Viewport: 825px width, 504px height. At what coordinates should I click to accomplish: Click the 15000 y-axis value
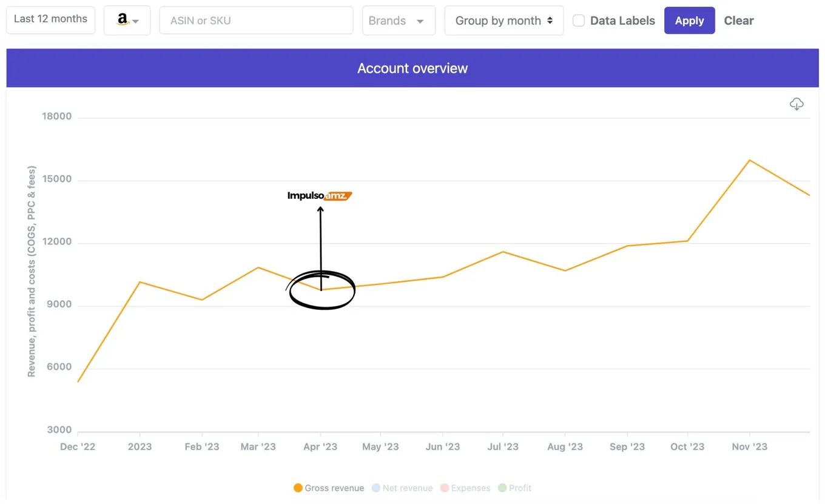(x=56, y=180)
